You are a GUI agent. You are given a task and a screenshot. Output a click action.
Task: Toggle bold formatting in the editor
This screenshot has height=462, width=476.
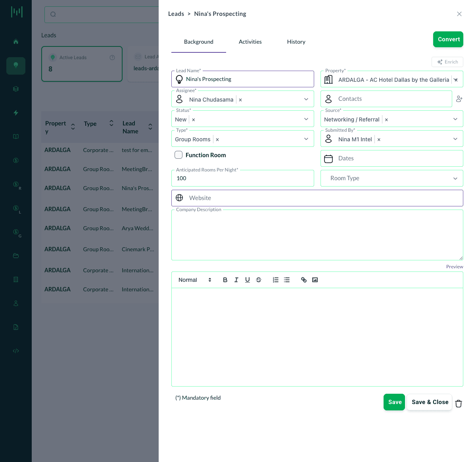[x=225, y=280]
